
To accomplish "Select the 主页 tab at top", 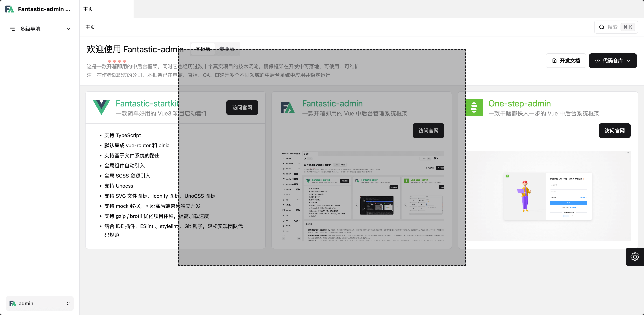I will [x=88, y=9].
